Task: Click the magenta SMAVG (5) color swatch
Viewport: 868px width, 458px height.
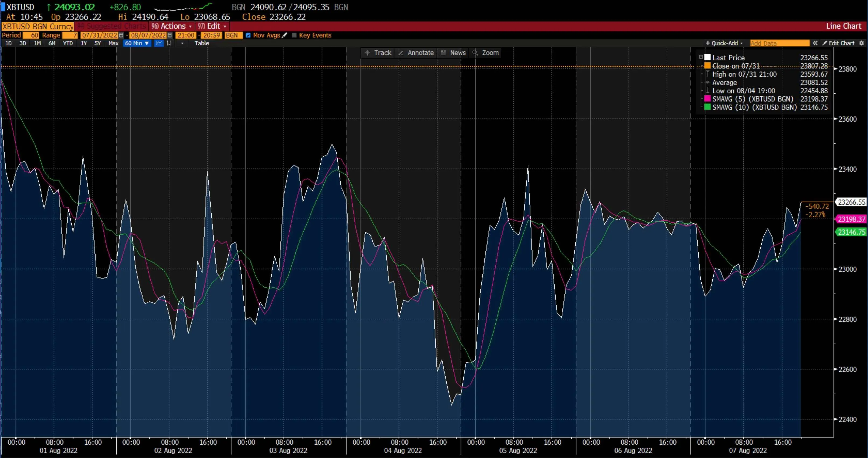Action: [707, 99]
